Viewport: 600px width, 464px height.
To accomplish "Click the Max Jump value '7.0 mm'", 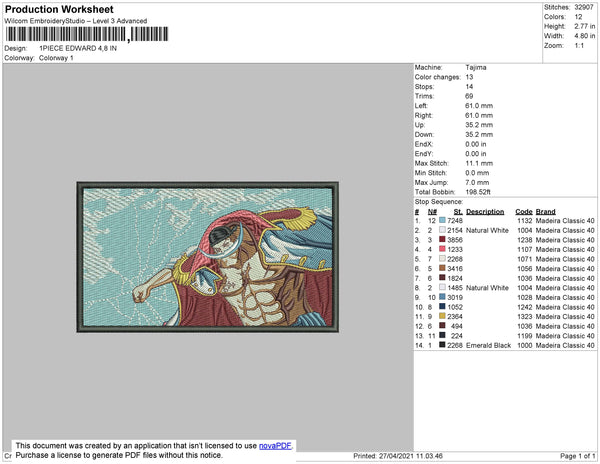I will (x=477, y=182).
